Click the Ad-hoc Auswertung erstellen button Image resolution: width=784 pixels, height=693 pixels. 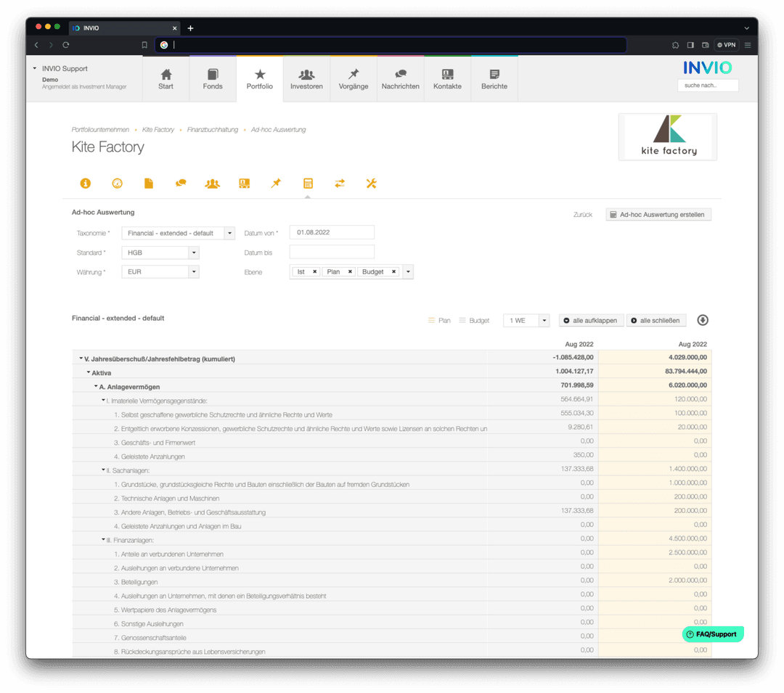[x=658, y=214]
